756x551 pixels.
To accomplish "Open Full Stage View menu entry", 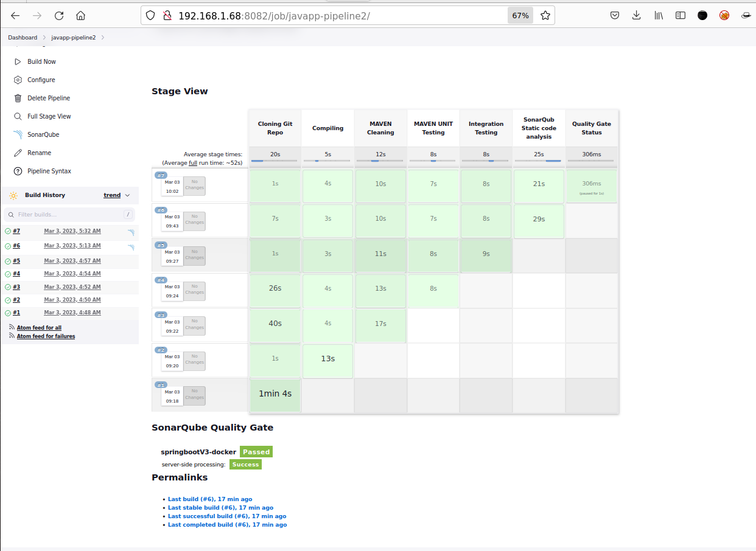I will click(x=49, y=116).
